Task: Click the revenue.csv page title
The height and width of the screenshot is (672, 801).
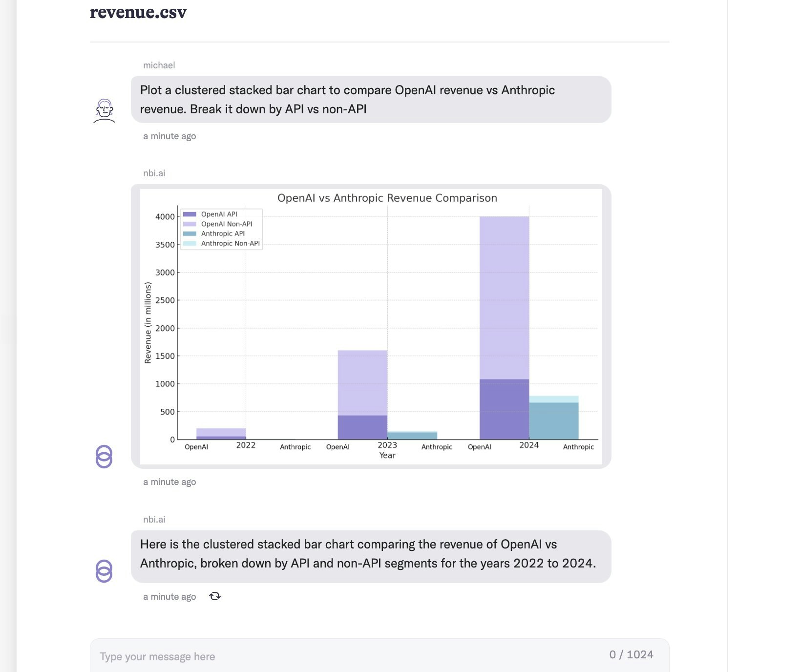Action: [x=138, y=12]
